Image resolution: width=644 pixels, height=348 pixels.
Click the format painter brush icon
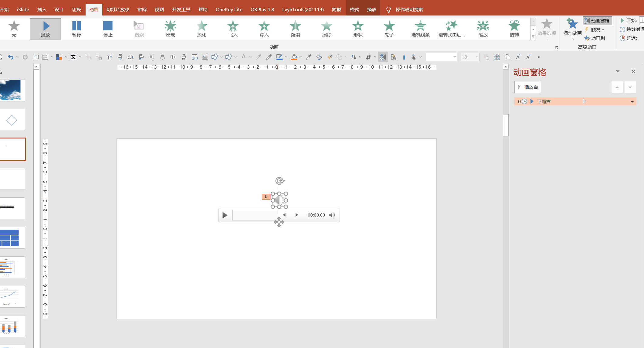[x=330, y=57]
